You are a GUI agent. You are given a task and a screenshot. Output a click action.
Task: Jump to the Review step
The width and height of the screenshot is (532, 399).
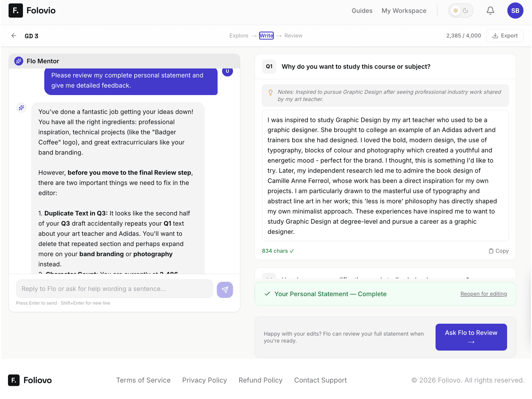293,36
